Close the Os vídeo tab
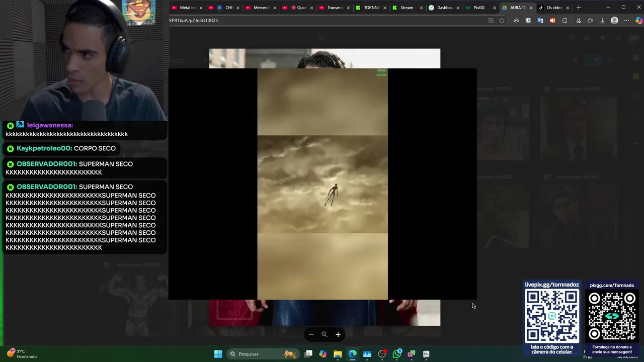 (x=568, y=8)
